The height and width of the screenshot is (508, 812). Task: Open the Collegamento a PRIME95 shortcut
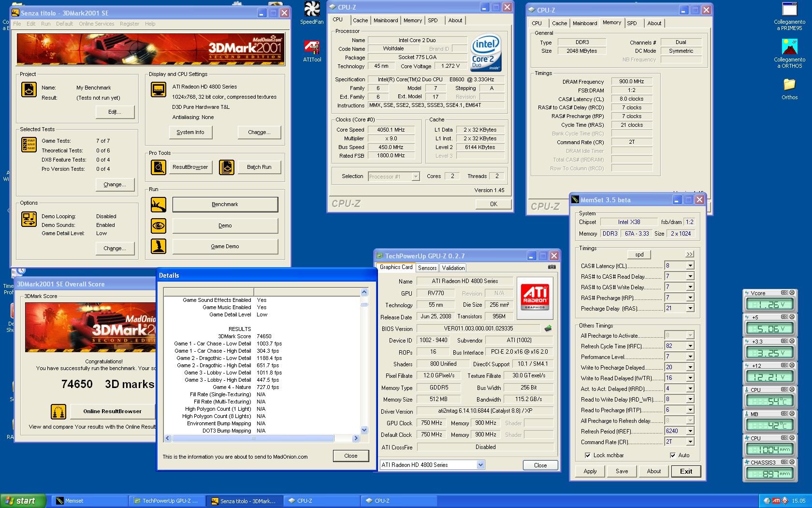coord(789,16)
